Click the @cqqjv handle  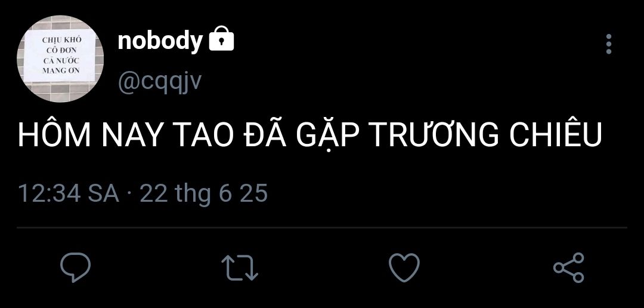[160, 82]
